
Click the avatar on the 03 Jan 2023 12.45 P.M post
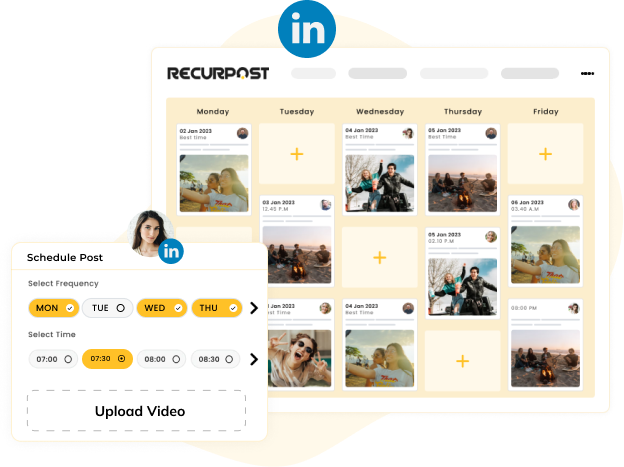(326, 205)
